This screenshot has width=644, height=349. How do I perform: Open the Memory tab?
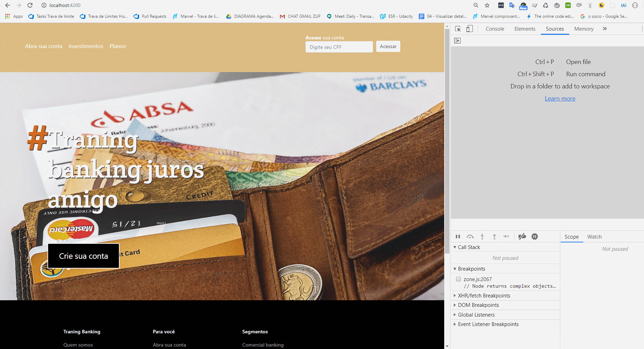coord(584,29)
